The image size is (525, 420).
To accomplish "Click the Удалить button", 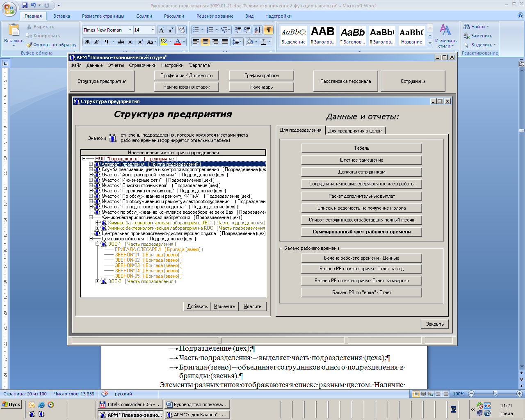I will (x=252, y=306).
